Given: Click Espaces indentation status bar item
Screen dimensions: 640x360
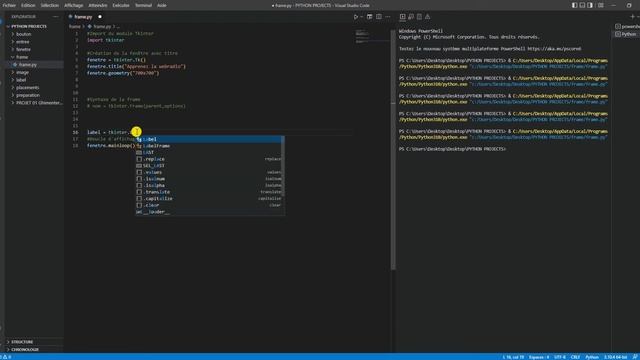Looking at the screenshot, I should click(x=539, y=357).
